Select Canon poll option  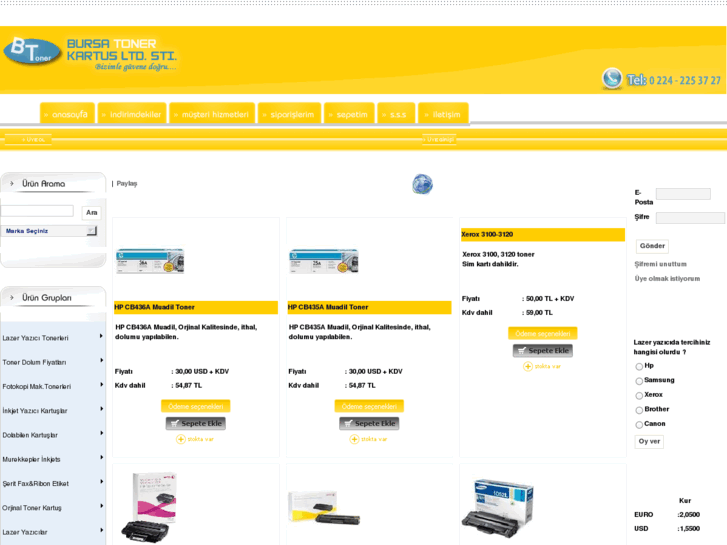[x=639, y=425]
